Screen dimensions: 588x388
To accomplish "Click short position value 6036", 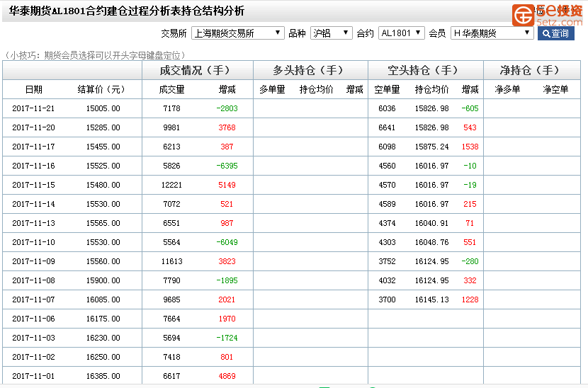I will pyautogui.click(x=387, y=108).
